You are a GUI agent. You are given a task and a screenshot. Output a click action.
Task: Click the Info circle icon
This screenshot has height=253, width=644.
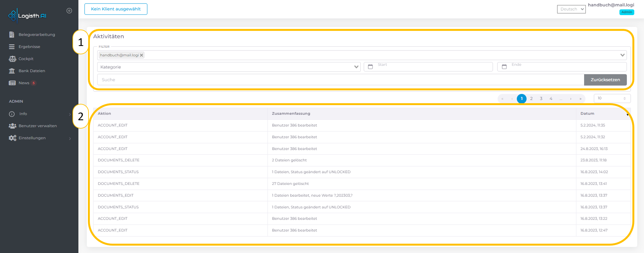pos(12,114)
